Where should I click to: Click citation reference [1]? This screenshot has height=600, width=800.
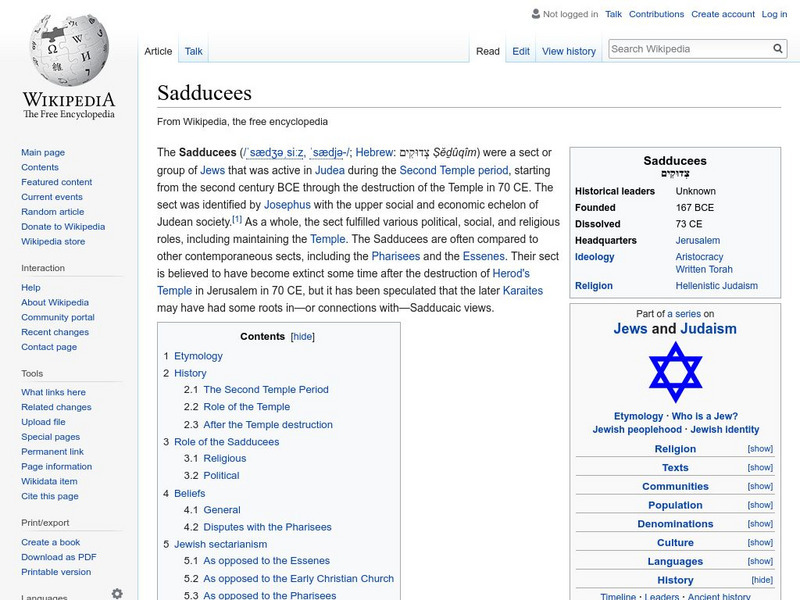pos(237,219)
